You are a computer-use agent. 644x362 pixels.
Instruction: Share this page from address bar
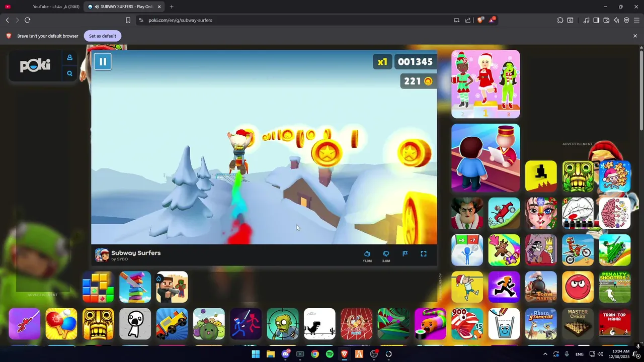(x=468, y=20)
